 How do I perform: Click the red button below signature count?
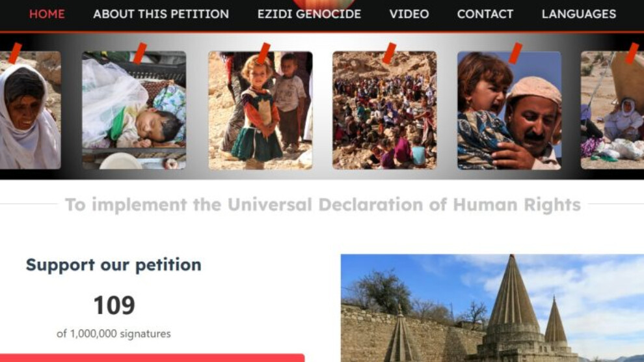click(x=152, y=358)
